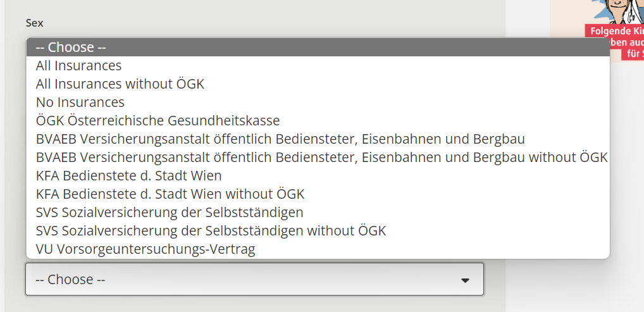644x312 pixels.
Task: Select "All Insurances without ÖGK" option
Action: coord(318,84)
